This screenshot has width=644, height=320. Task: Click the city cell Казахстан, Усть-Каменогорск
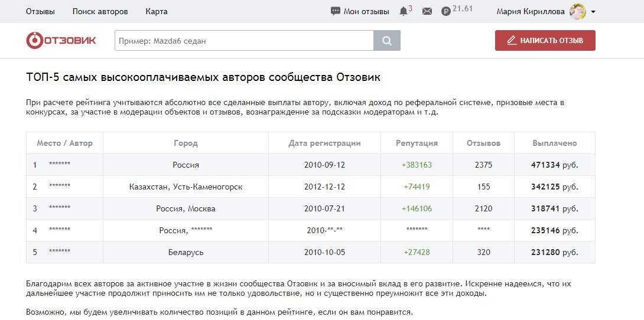186,187
